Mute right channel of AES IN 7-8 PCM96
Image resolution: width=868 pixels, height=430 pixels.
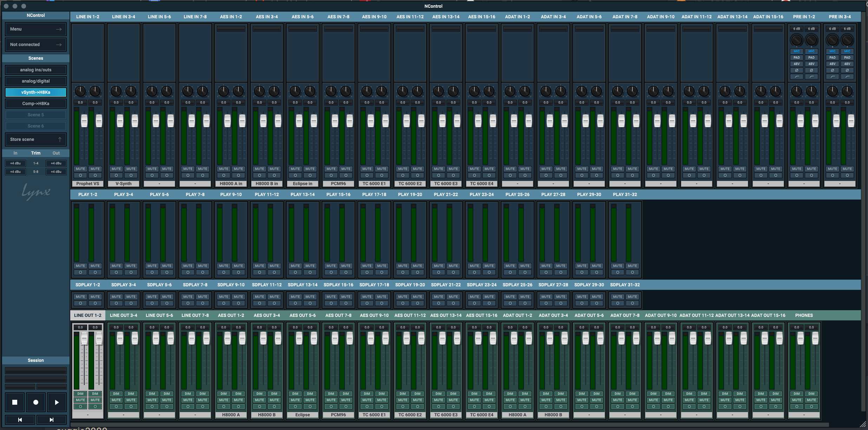coord(346,169)
